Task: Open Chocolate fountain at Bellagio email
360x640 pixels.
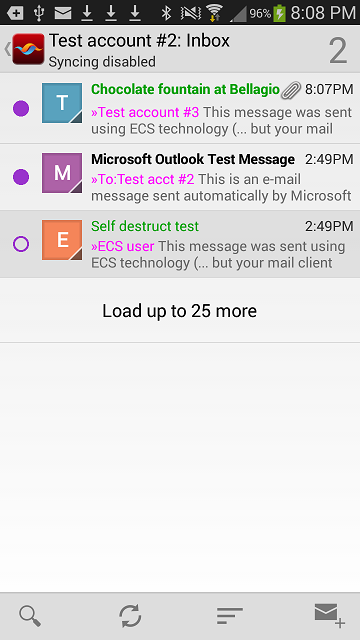Action: tap(180, 108)
